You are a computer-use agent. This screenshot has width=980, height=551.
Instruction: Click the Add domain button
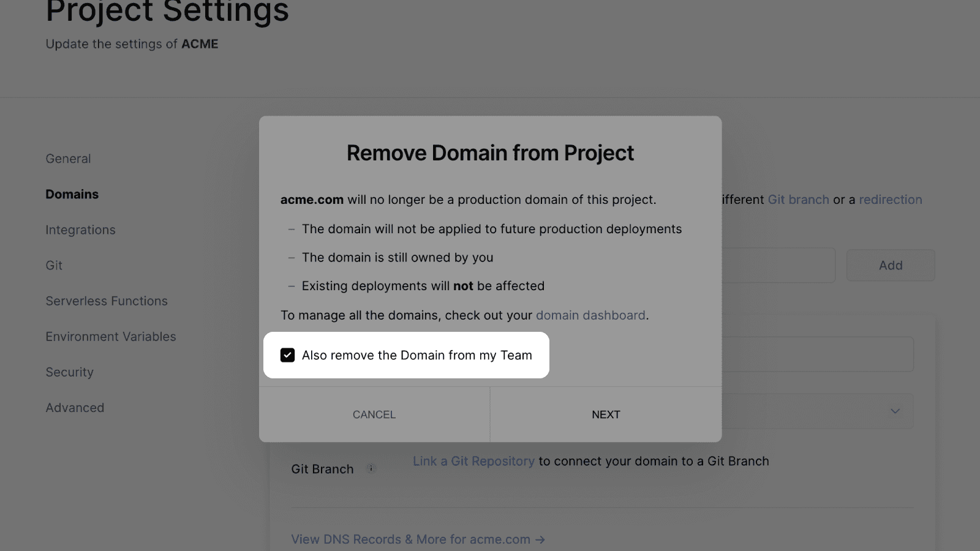pos(891,265)
